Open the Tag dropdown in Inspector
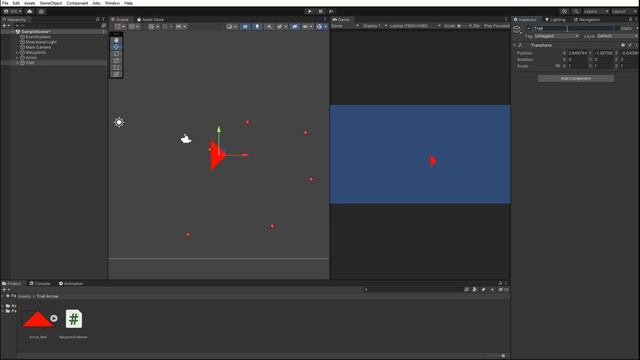This screenshot has width=640, height=360. [556, 36]
